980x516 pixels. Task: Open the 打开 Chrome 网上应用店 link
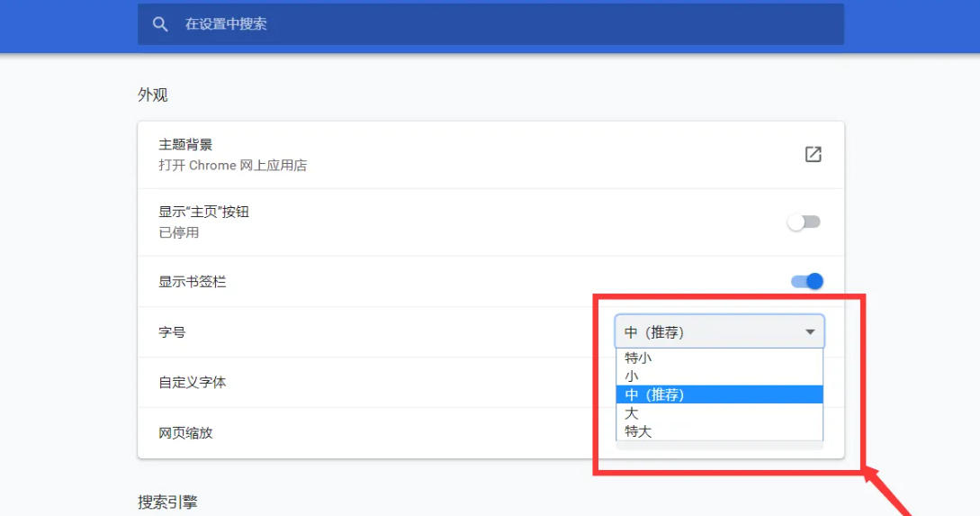232,166
